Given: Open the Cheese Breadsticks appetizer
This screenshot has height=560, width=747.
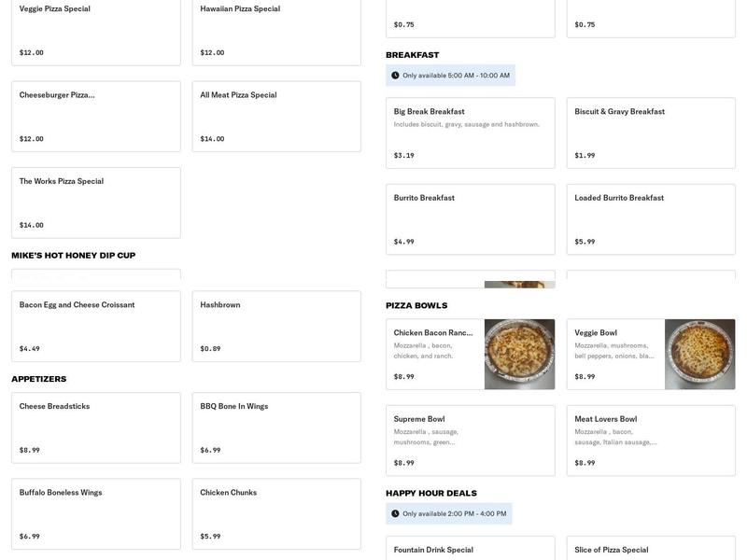Looking at the screenshot, I should pos(95,427).
